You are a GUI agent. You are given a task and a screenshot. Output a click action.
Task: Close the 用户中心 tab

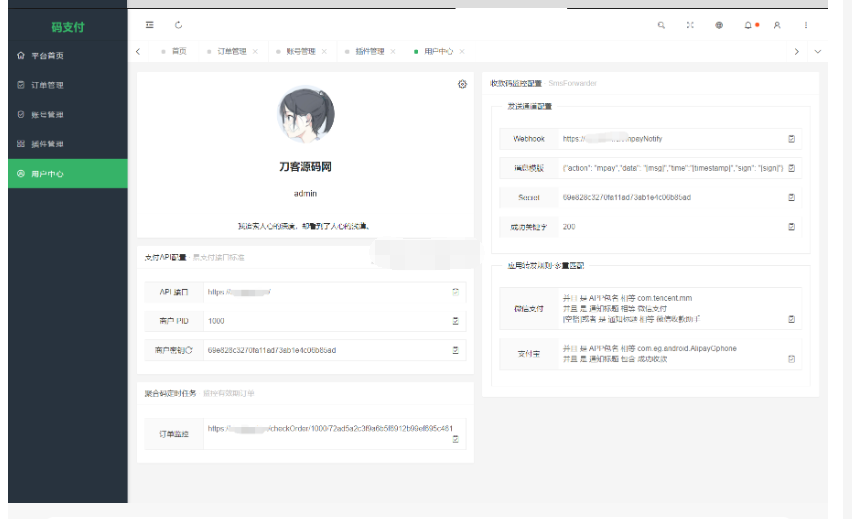coord(462,52)
